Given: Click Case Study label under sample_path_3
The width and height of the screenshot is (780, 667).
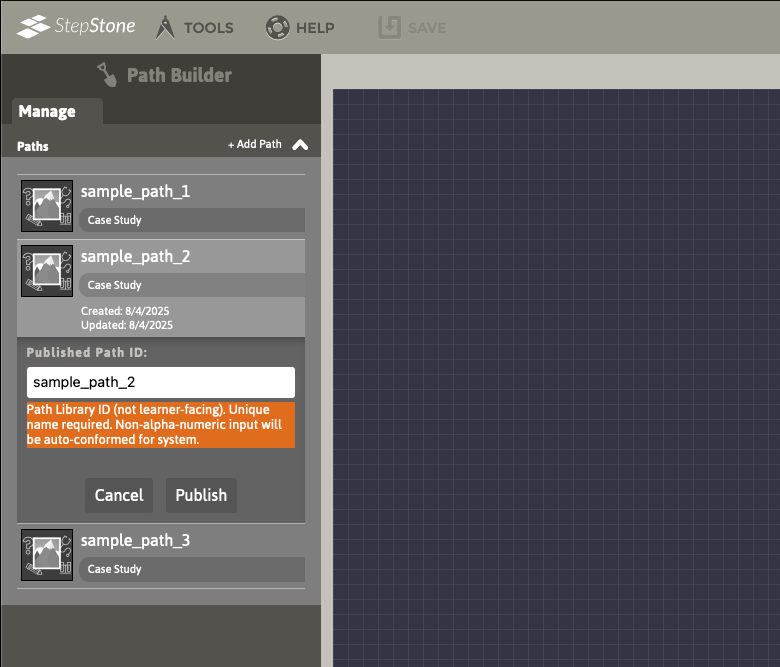Looking at the screenshot, I should tap(114, 570).
